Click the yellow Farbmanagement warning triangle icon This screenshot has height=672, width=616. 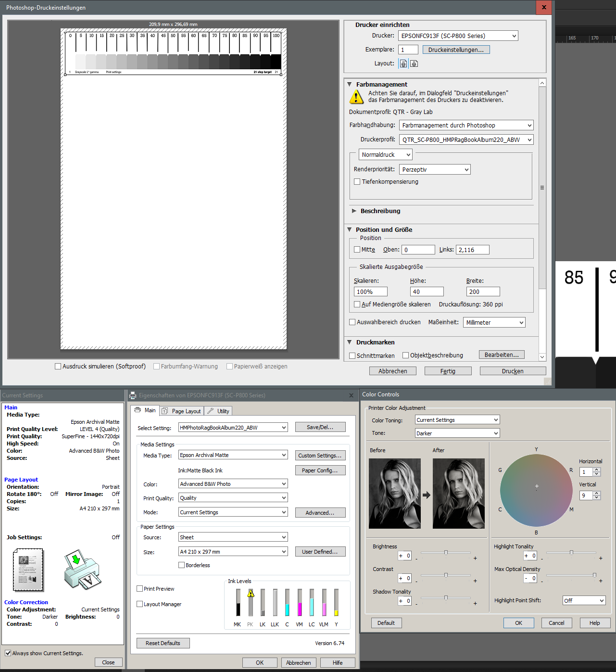(356, 97)
